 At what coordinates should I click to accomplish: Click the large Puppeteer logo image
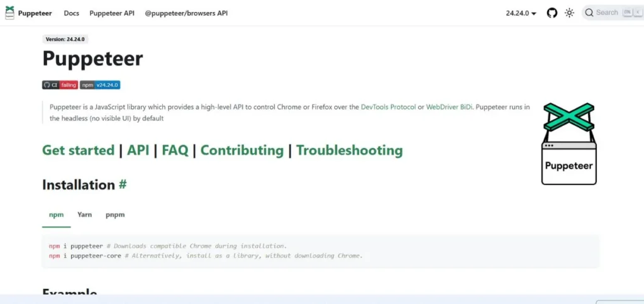point(569,144)
